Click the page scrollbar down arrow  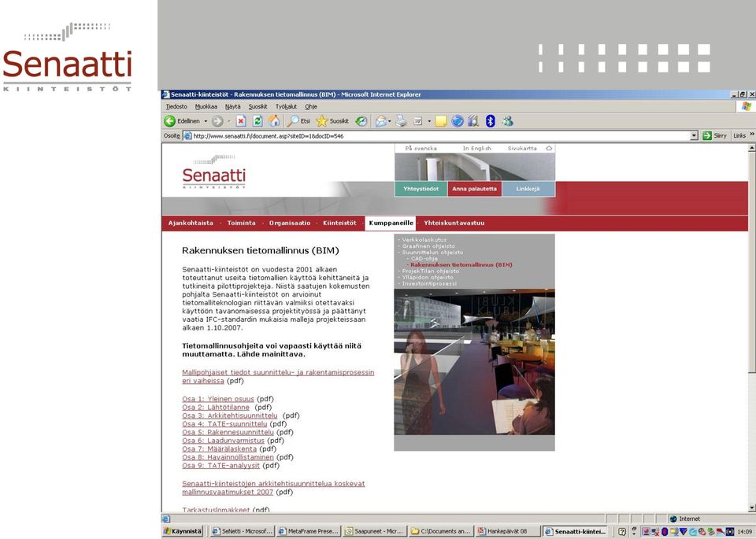click(751, 508)
